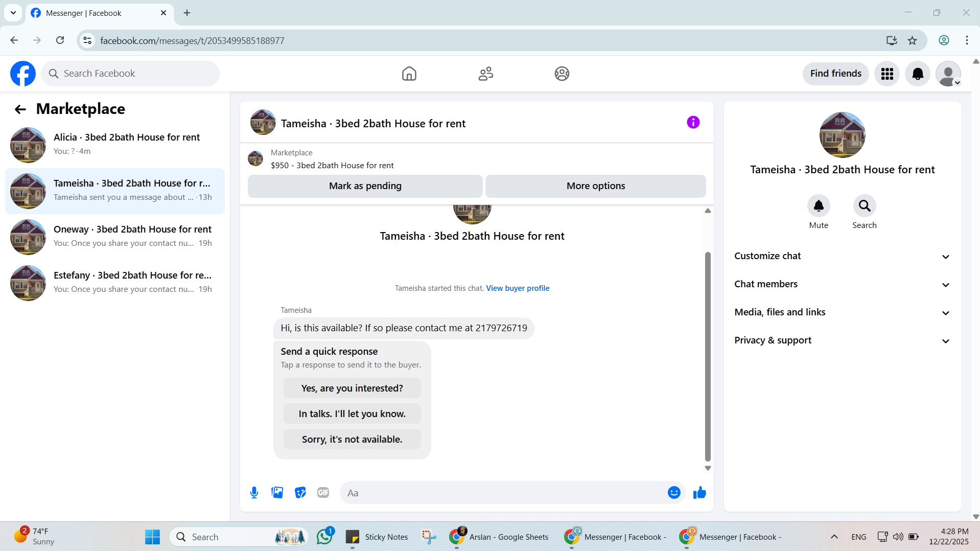Send quick reply "In talks. I'll let you know."

(352, 414)
